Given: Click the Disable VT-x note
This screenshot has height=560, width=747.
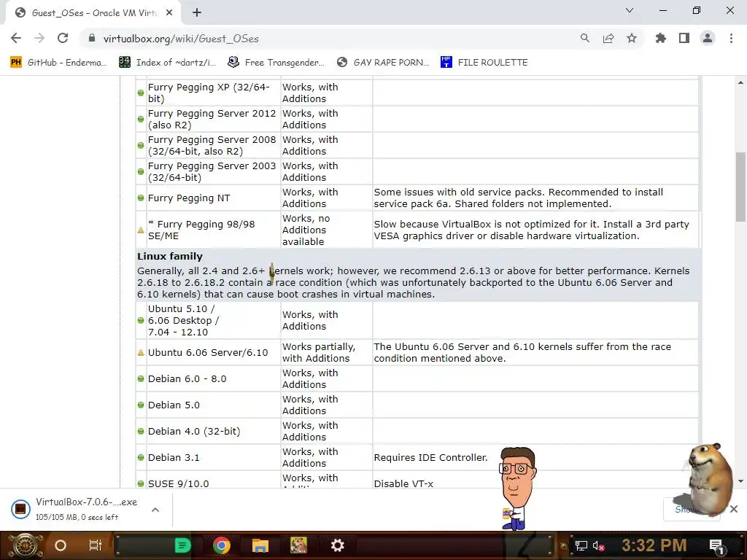Looking at the screenshot, I should (x=403, y=483).
